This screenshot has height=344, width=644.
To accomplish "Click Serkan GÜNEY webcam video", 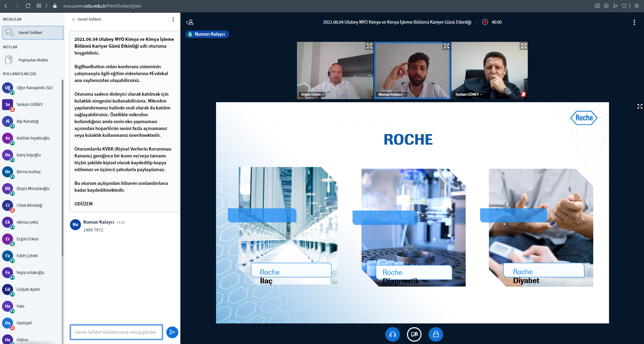I will pos(489,70).
